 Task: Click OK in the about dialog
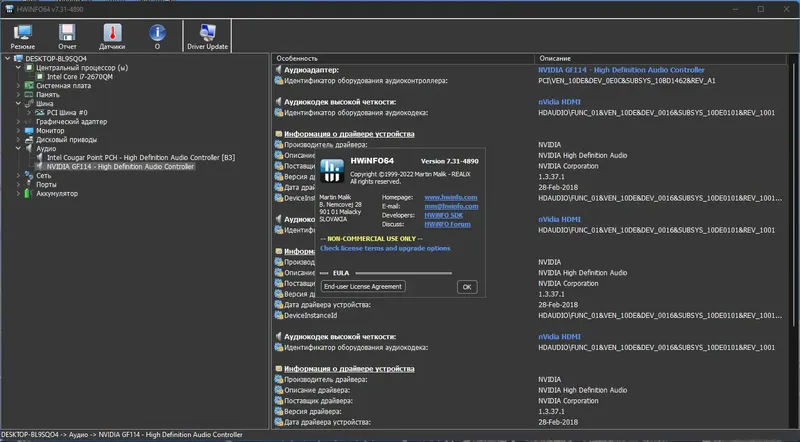[x=467, y=287]
